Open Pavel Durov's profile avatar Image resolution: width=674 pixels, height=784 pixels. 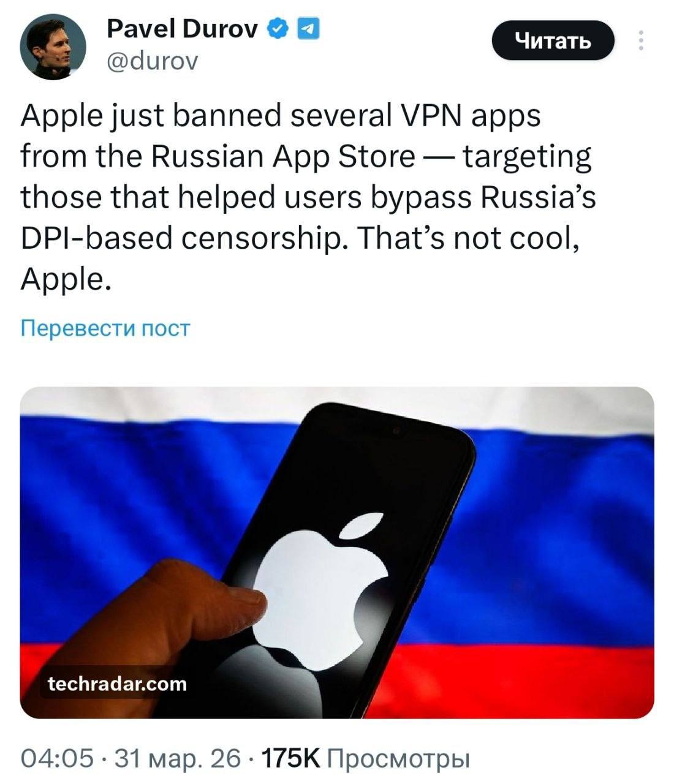[53, 47]
